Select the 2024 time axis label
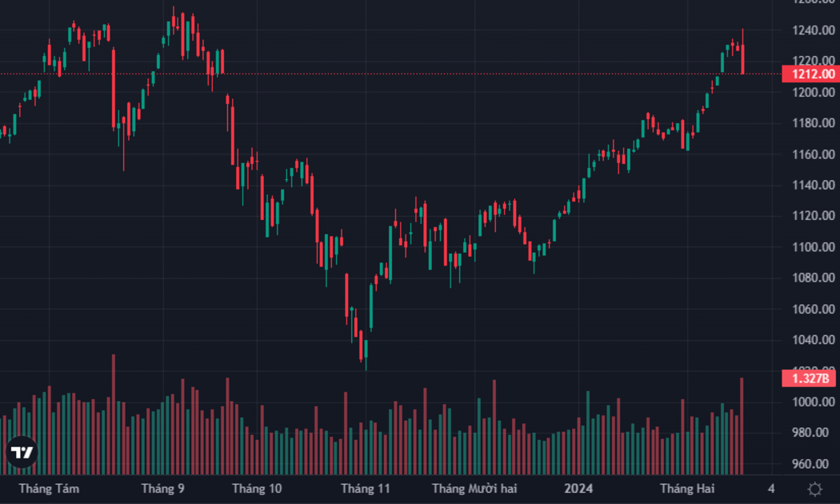The image size is (840, 504). coord(578,489)
